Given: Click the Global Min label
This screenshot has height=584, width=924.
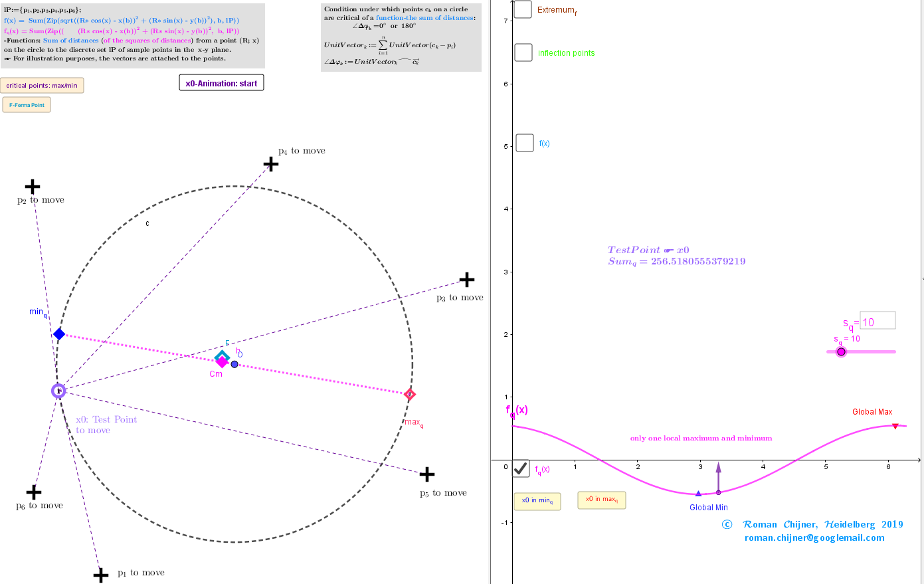Looking at the screenshot, I should (709, 508).
